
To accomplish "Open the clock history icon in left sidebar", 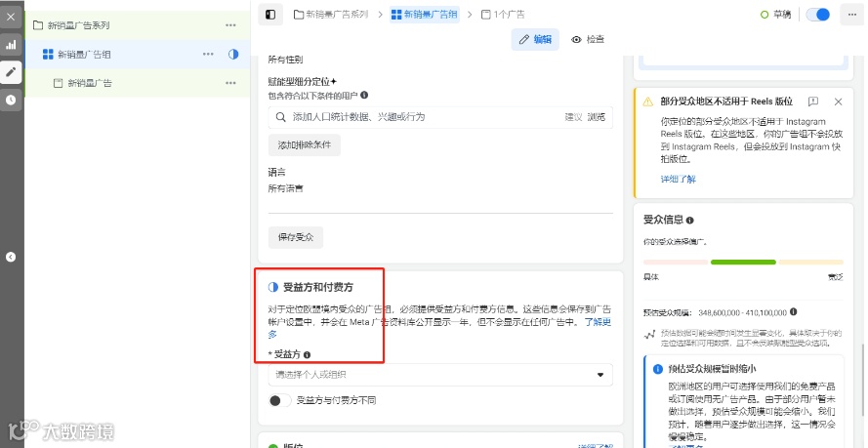I will (x=11, y=101).
